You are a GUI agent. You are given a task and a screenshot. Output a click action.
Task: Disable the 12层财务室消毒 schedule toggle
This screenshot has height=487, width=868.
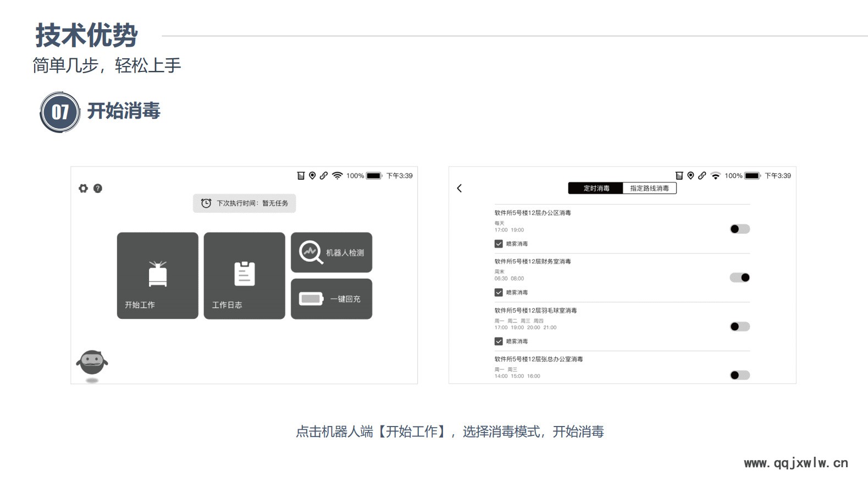tap(739, 278)
